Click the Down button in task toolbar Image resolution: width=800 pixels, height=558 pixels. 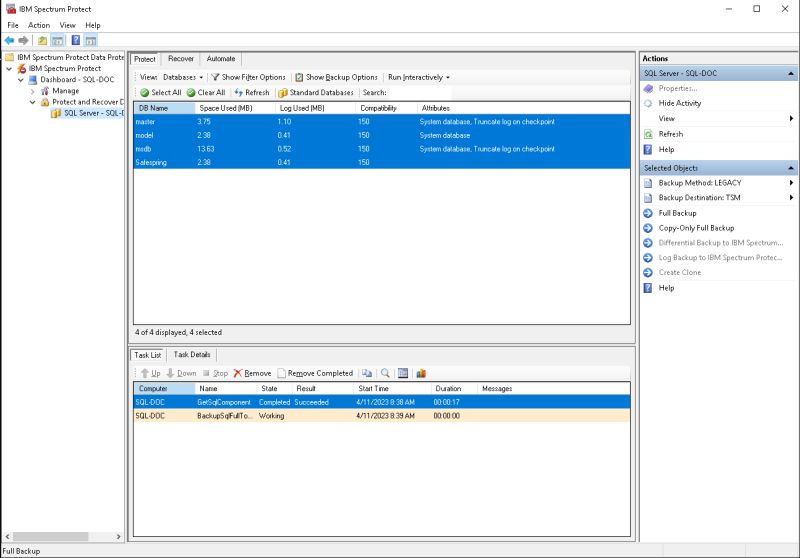(181, 373)
